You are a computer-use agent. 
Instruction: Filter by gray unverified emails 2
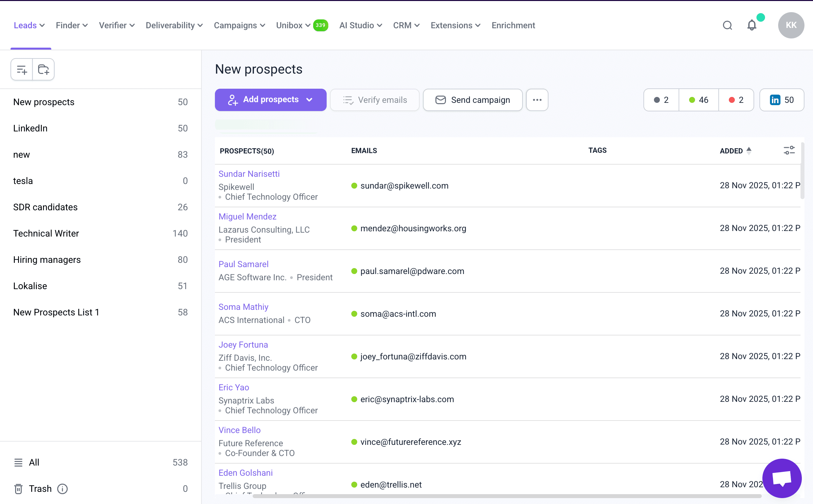point(661,100)
